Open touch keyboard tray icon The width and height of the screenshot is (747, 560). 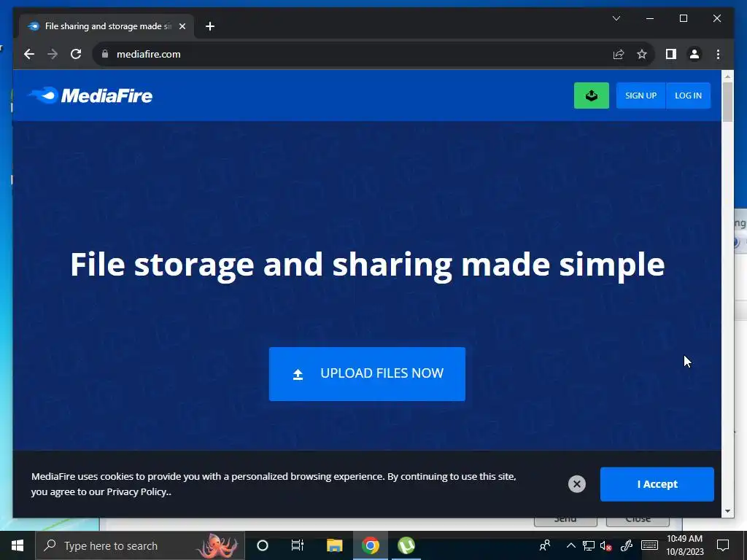pyautogui.click(x=649, y=545)
